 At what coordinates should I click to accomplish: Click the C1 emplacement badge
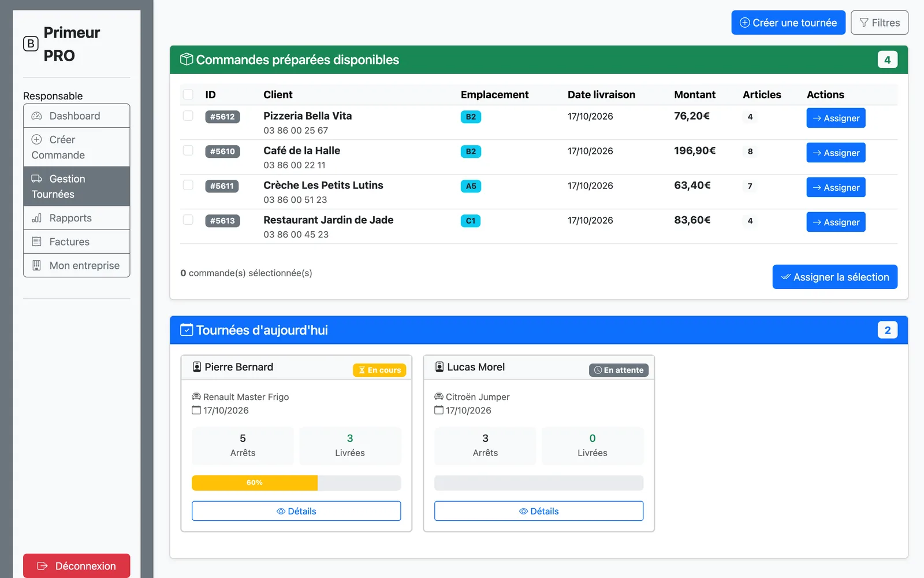[x=471, y=221]
